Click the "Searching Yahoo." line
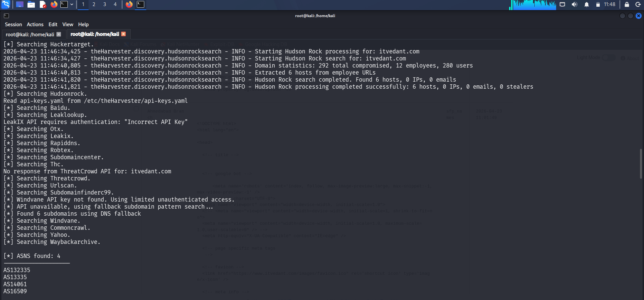 point(37,235)
